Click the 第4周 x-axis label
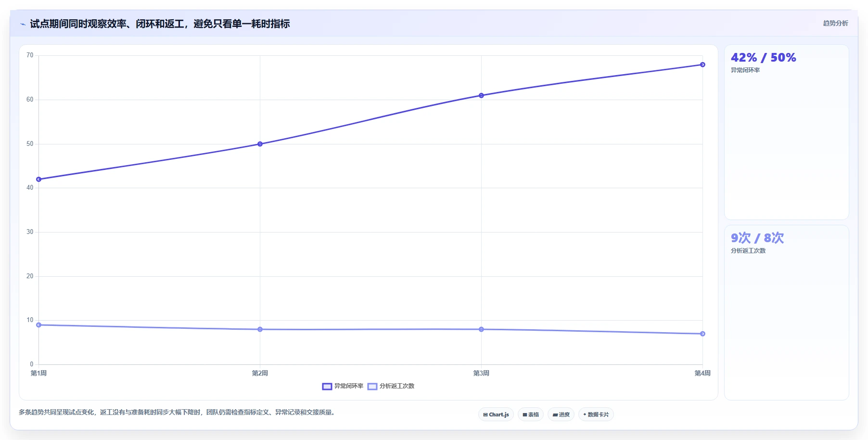The height and width of the screenshot is (440, 868). point(702,373)
